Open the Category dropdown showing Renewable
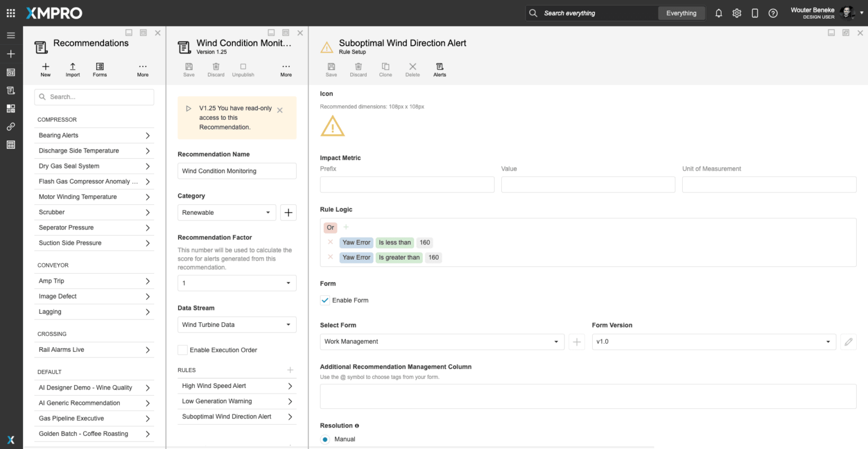The height and width of the screenshot is (449, 868). pyautogui.click(x=226, y=213)
